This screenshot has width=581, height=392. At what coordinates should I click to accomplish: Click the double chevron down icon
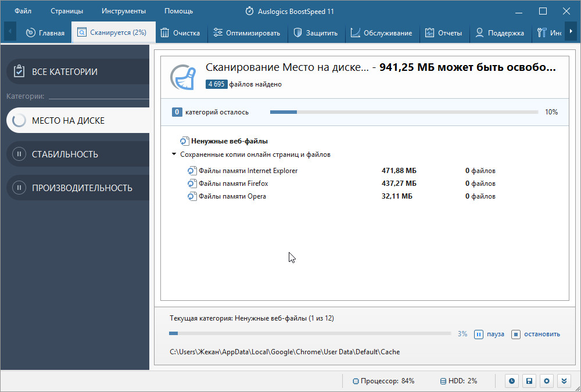[x=564, y=381]
